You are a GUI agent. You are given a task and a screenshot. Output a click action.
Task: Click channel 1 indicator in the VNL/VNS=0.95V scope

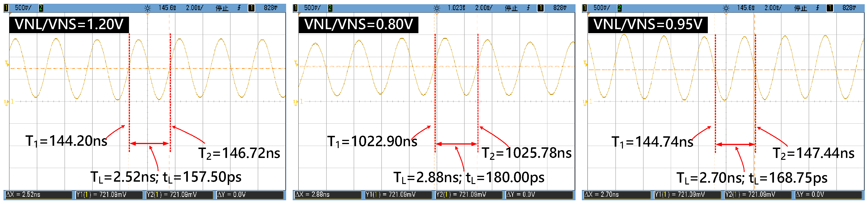point(585,8)
